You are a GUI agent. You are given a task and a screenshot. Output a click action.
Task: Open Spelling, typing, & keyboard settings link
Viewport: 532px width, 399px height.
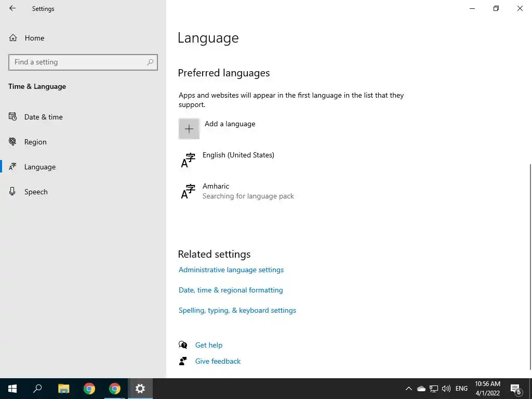(x=237, y=311)
